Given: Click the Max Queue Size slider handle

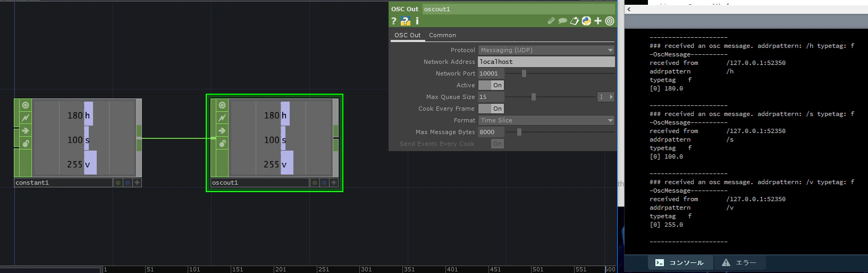Looking at the screenshot, I should click(x=534, y=97).
